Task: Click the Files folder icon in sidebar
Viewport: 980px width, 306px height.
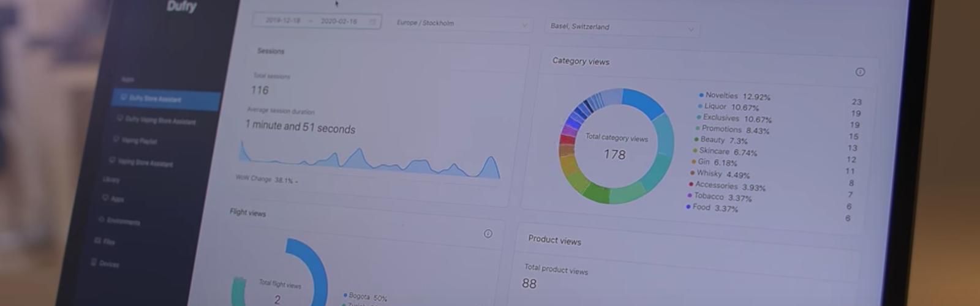Action: [97, 241]
